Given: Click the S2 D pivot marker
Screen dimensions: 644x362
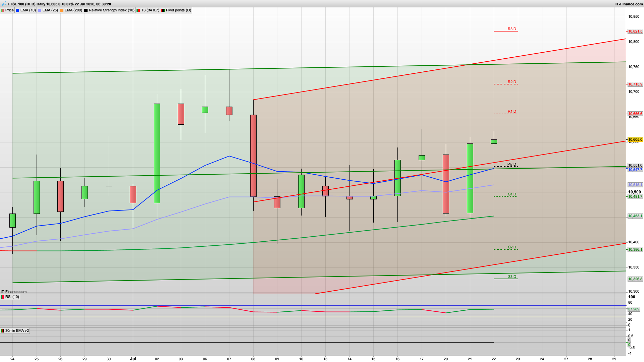Looking at the screenshot, I should pos(512,247).
